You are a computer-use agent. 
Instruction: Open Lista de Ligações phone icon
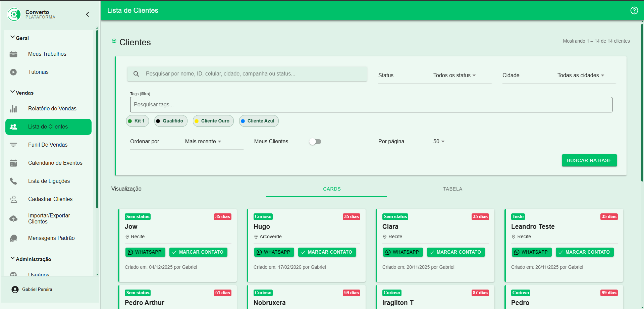13,181
